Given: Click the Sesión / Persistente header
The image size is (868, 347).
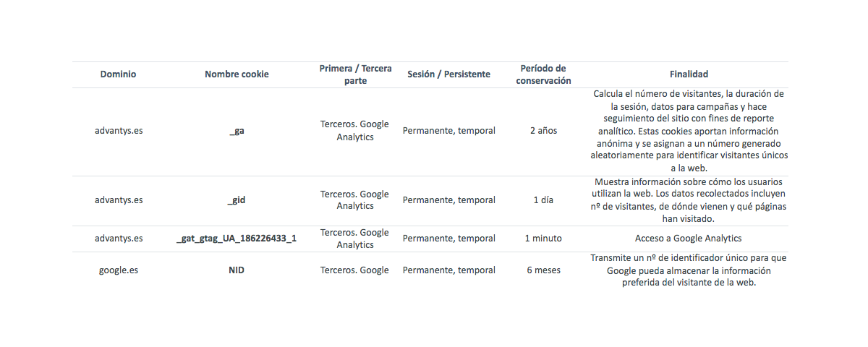Looking at the screenshot, I should [448, 74].
